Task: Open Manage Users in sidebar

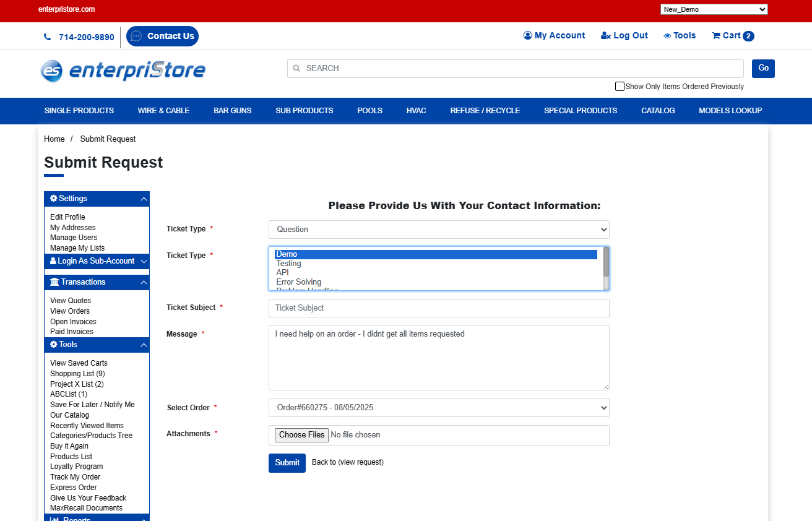Action: tap(74, 238)
